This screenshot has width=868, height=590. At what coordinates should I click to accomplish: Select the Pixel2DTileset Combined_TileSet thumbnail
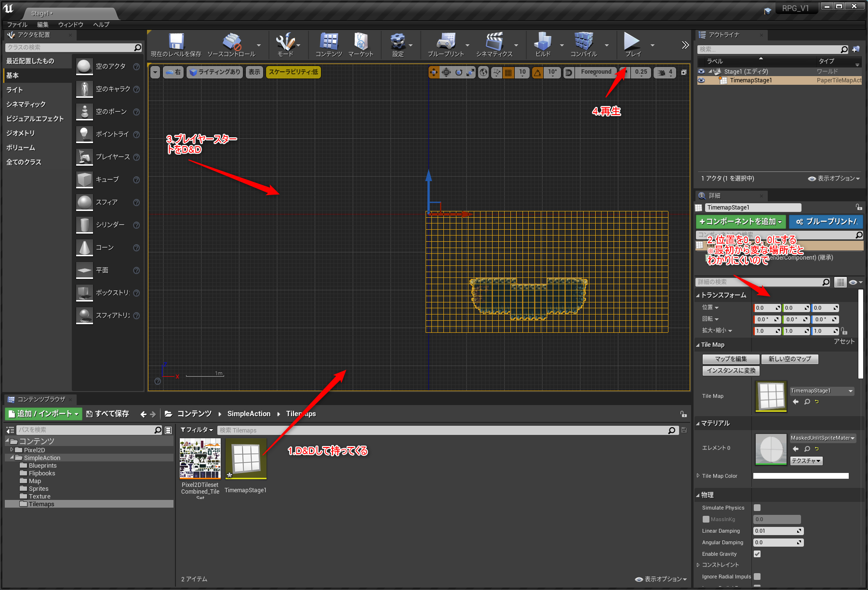pyautogui.click(x=200, y=459)
